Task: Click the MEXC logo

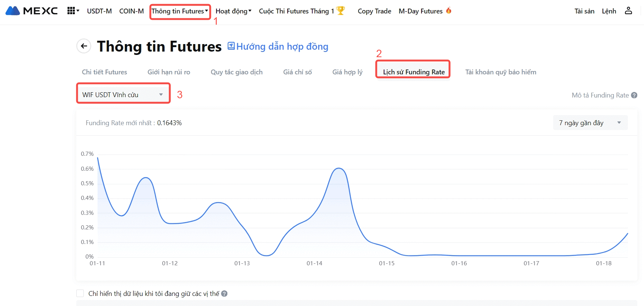Action: point(32,11)
